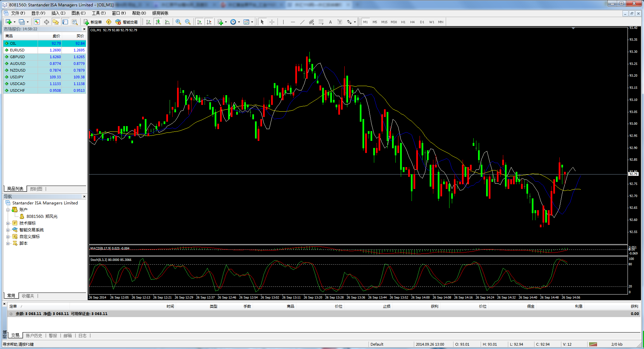Click the bar chart type icon
Image resolution: width=644 pixels, height=349 pixels.
point(148,22)
